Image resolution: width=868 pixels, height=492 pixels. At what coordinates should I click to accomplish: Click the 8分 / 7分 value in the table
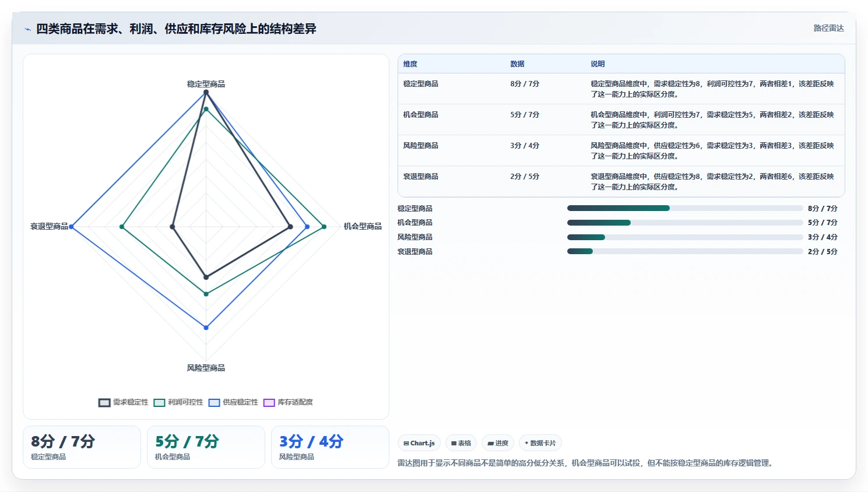point(525,84)
